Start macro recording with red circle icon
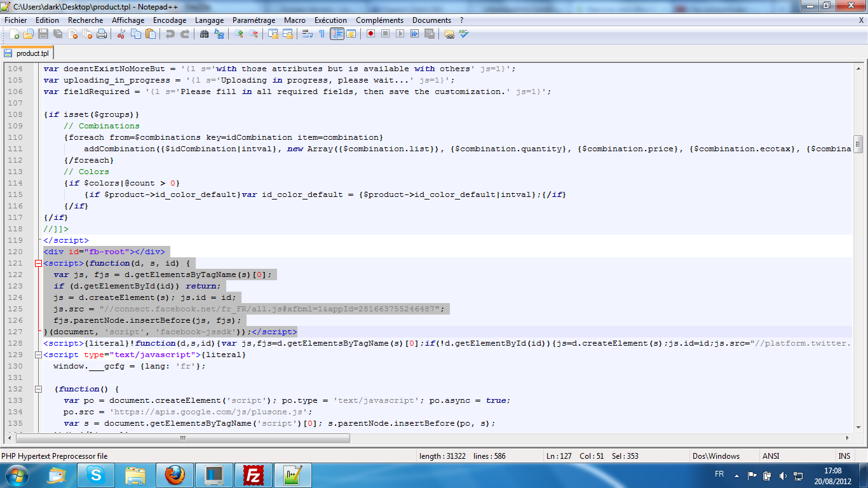 [370, 34]
